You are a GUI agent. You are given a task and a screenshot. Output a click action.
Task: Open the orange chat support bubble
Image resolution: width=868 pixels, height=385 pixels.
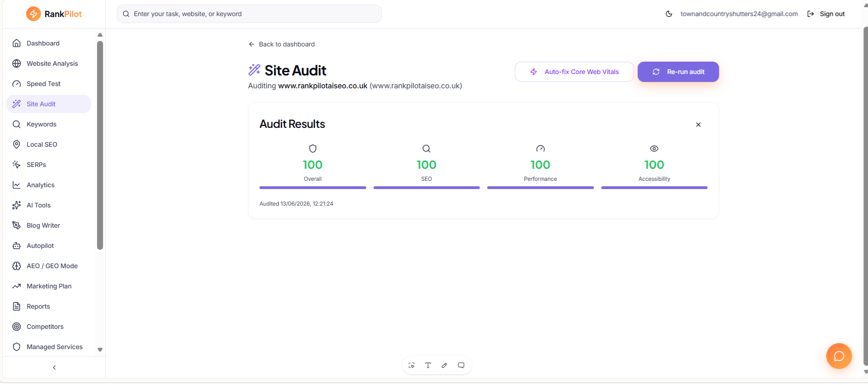(x=839, y=356)
